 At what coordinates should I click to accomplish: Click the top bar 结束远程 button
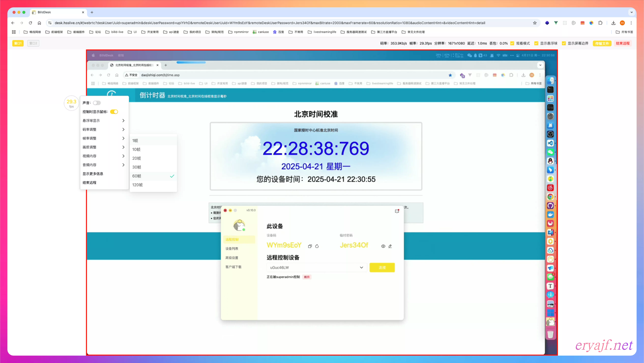coord(622,43)
